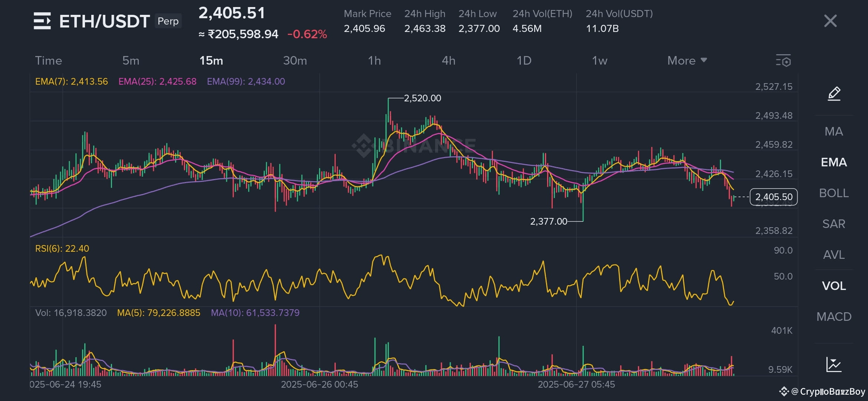Click the 401K volume axis label
The image size is (868, 401).
[x=782, y=330]
